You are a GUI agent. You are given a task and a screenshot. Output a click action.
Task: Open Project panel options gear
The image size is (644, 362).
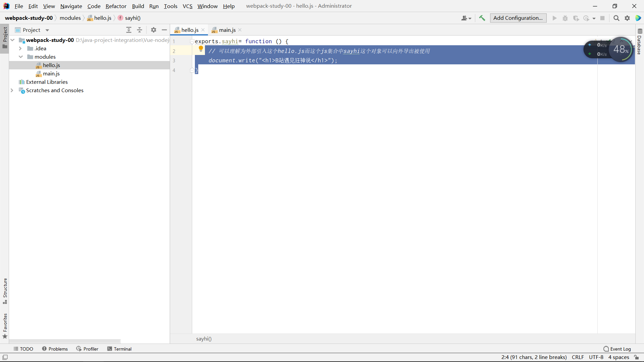coord(154,30)
